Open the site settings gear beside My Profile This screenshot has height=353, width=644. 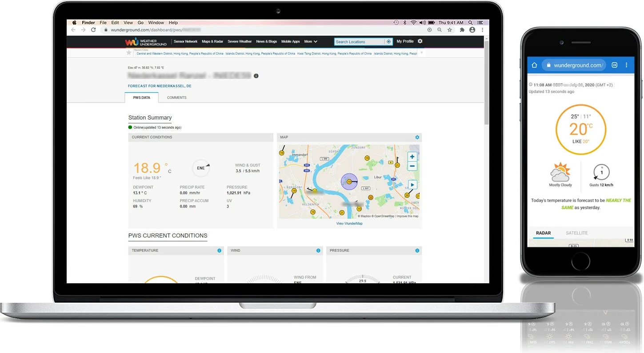(420, 41)
